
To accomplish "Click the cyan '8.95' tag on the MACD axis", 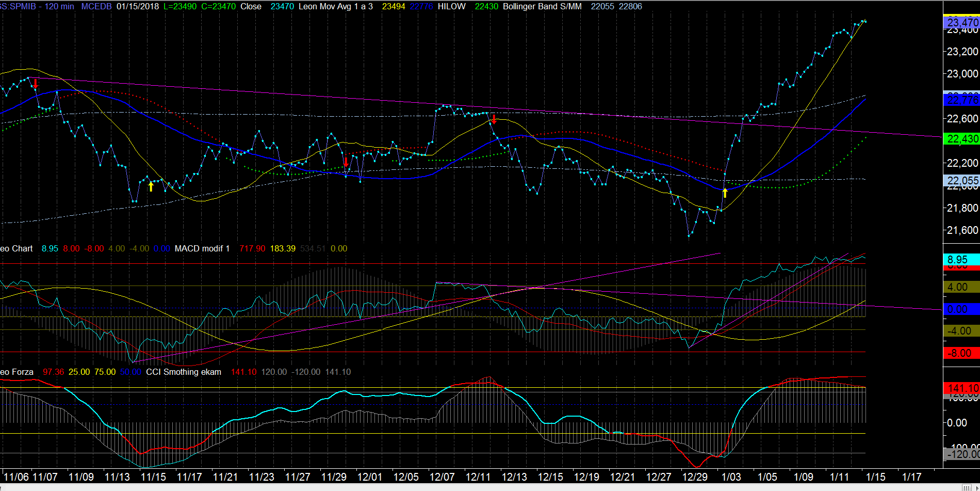I will pyautogui.click(x=961, y=260).
